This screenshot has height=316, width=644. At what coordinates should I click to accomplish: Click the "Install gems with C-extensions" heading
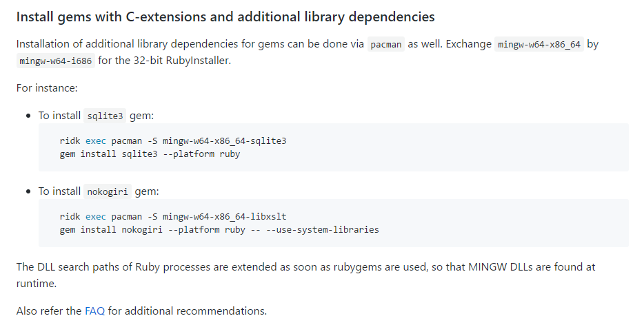click(x=225, y=15)
